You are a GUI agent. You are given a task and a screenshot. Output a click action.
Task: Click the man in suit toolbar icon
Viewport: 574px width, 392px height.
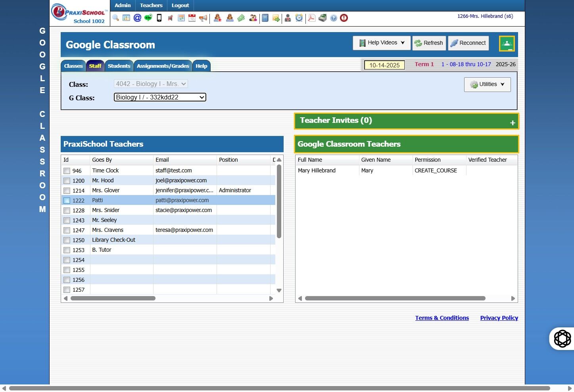(x=288, y=18)
